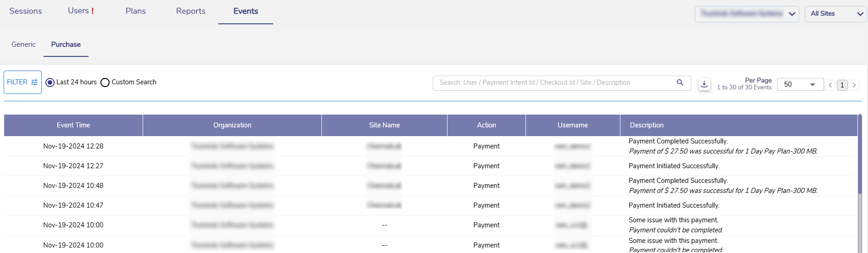Go to next page arrow
868x253 pixels.
tap(854, 85)
